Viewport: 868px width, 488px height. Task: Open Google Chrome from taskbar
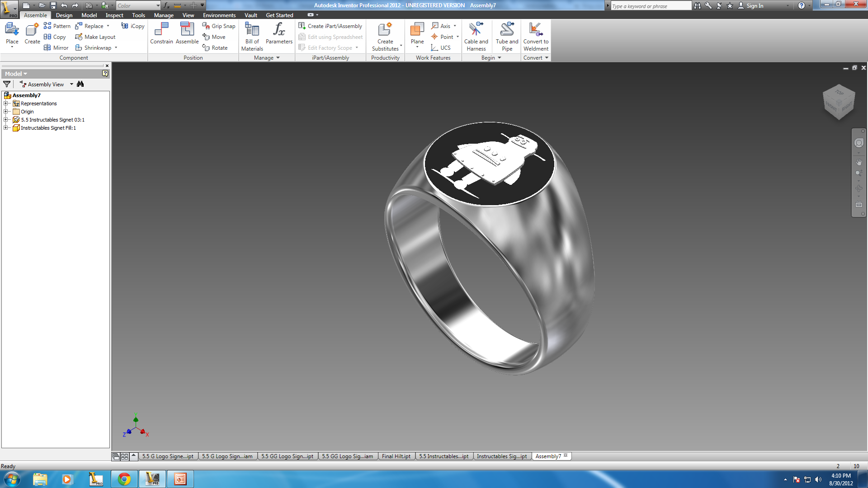tap(124, 479)
